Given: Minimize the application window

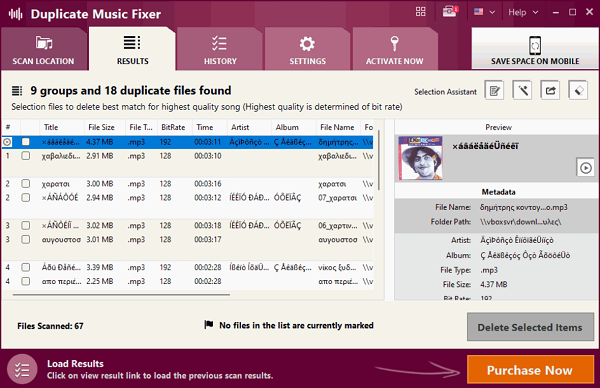Looking at the screenshot, I should 556,12.
